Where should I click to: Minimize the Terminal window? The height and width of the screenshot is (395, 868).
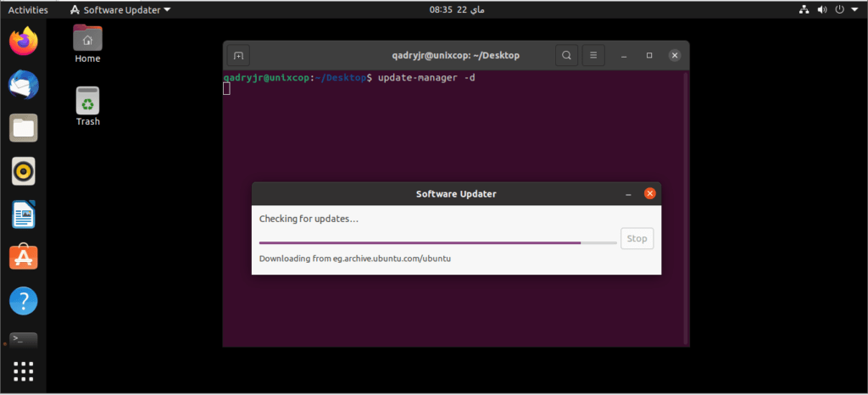(625, 55)
